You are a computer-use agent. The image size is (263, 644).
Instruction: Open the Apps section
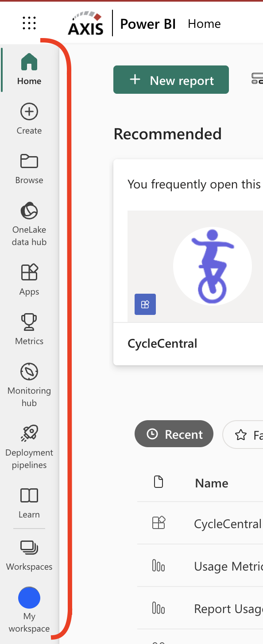click(x=29, y=272)
